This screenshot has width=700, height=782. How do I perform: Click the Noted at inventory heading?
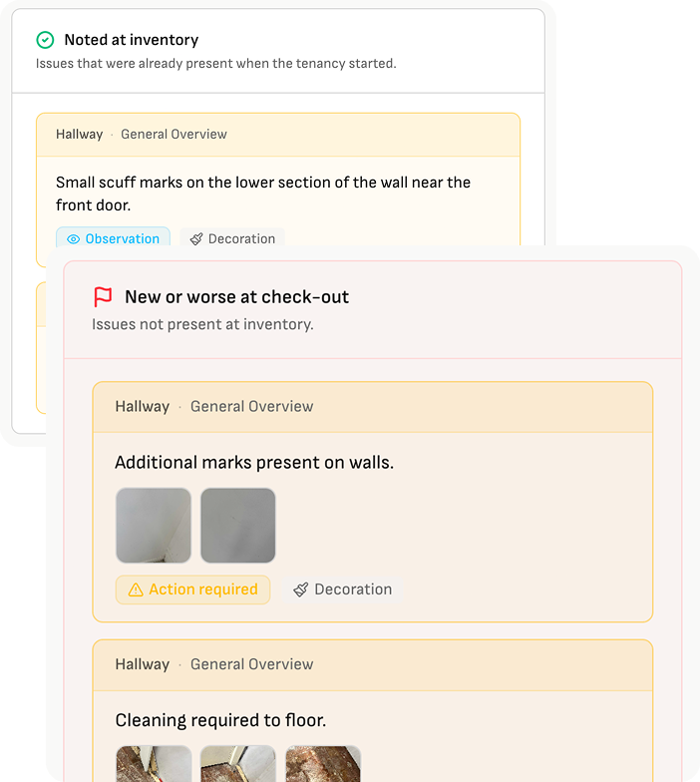132,40
